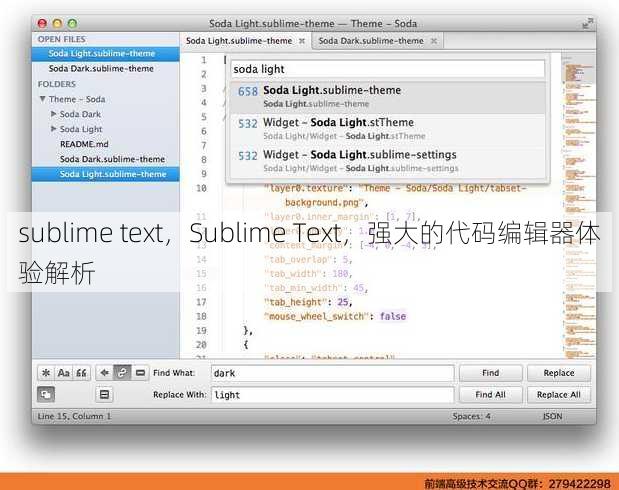The height and width of the screenshot is (490, 619).
Task: Select Soda Light.sublime-theme in open files
Action: pyautogui.click(x=105, y=53)
